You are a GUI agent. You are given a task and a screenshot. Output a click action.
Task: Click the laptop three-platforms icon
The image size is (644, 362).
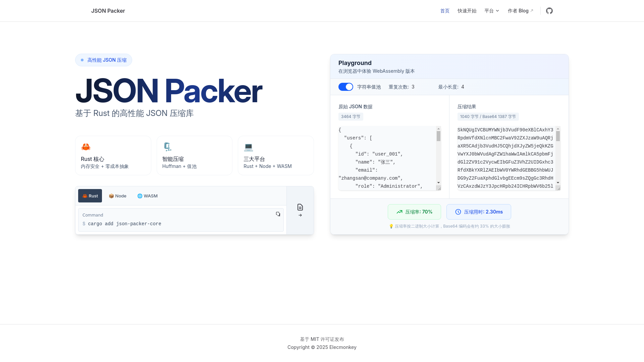click(249, 147)
